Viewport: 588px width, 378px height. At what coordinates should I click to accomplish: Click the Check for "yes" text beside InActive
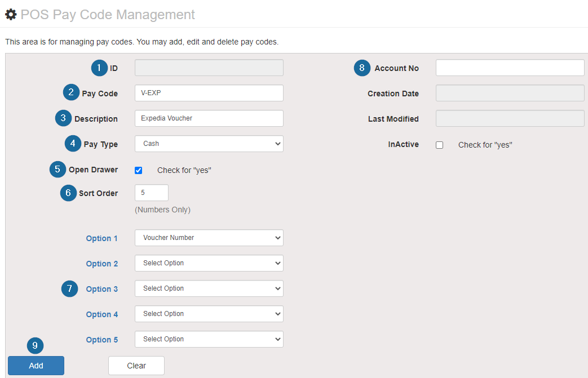pyautogui.click(x=485, y=145)
